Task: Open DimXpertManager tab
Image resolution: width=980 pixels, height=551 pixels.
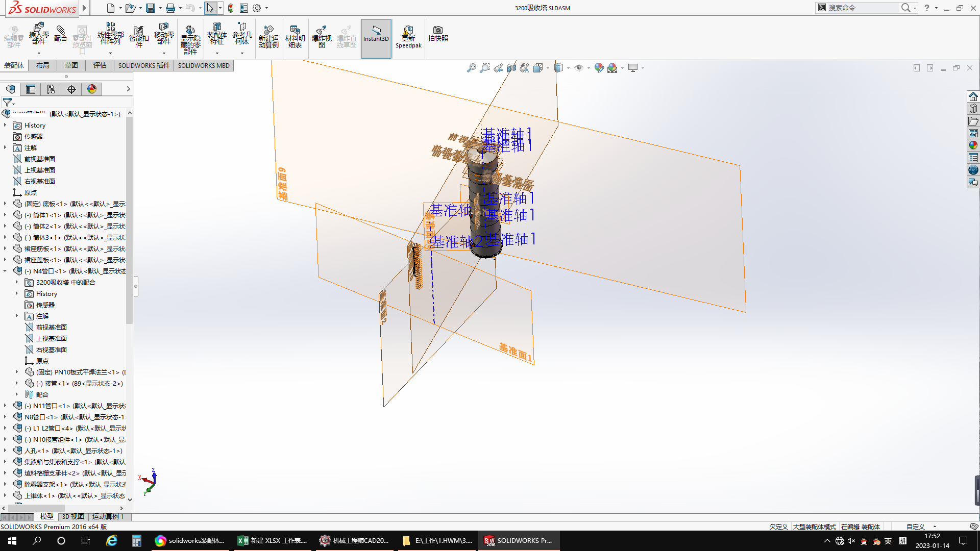Action: pos(71,89)
